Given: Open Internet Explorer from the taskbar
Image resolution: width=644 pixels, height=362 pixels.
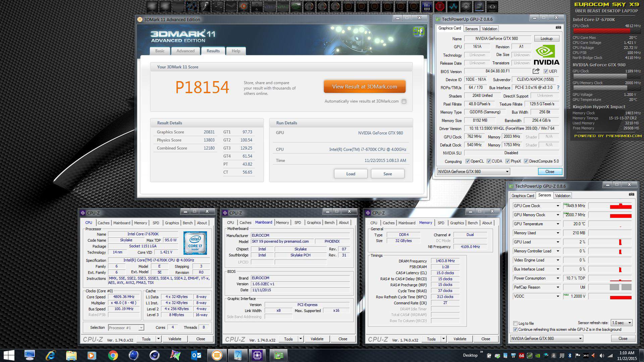Looking at the screenshot, I should (51, 355).
